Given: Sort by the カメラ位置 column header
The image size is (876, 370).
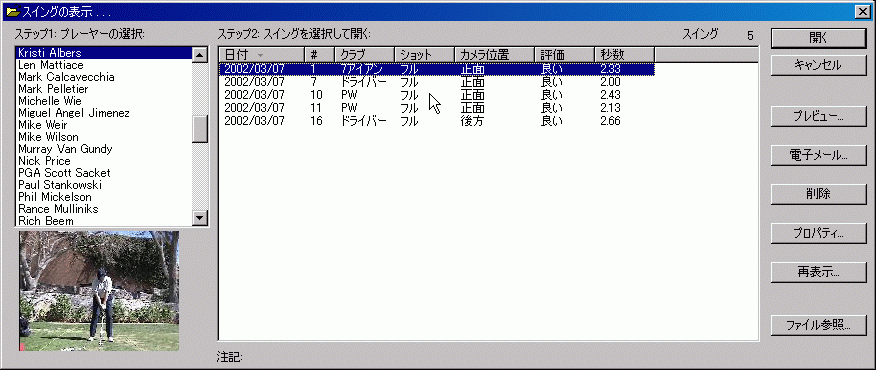Looking at the screenshot, I should coord(494,55).
